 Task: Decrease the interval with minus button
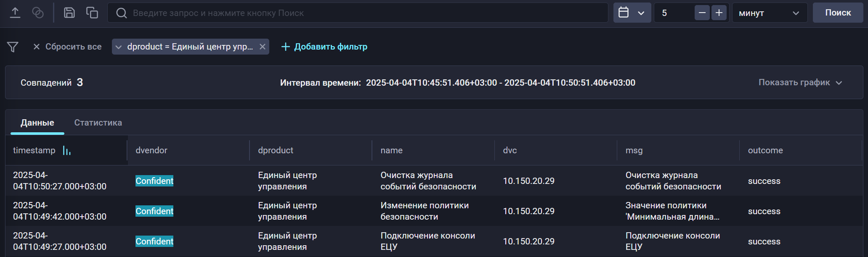(x=702, y=13)
